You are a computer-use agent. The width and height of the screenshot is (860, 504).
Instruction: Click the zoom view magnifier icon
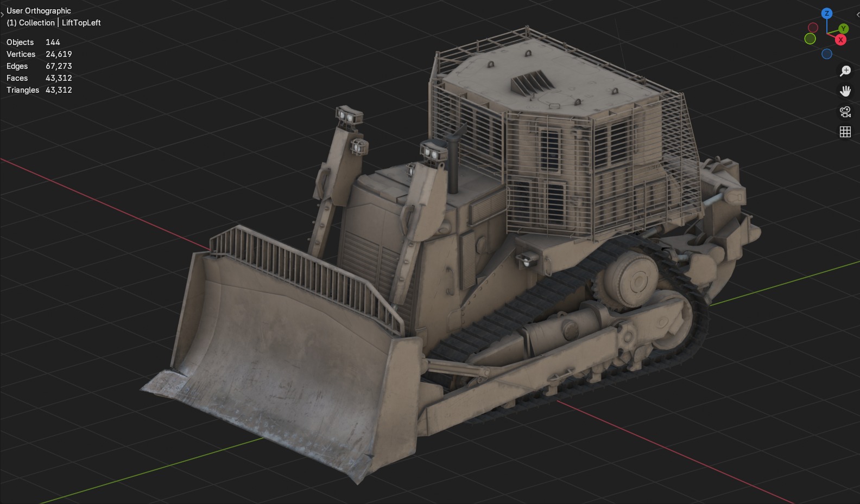click(845, 71)
